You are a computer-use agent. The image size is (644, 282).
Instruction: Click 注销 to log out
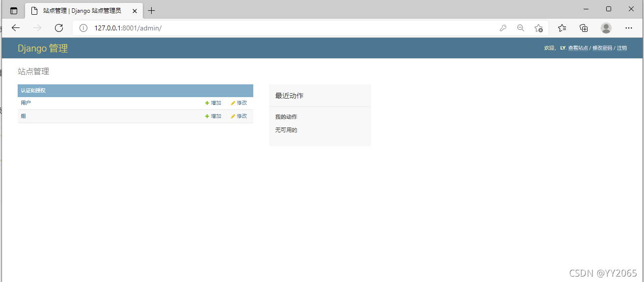[x=622, y=48]
